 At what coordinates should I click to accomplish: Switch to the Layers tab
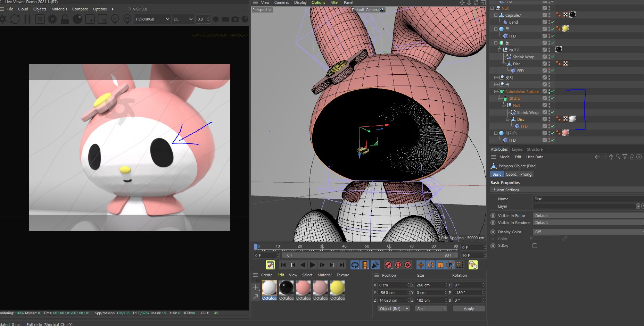coord(517,149)
